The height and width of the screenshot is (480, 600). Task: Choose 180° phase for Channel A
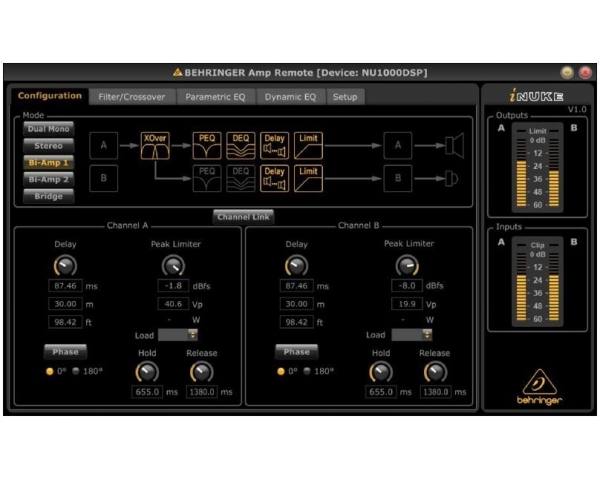[76, 371]
